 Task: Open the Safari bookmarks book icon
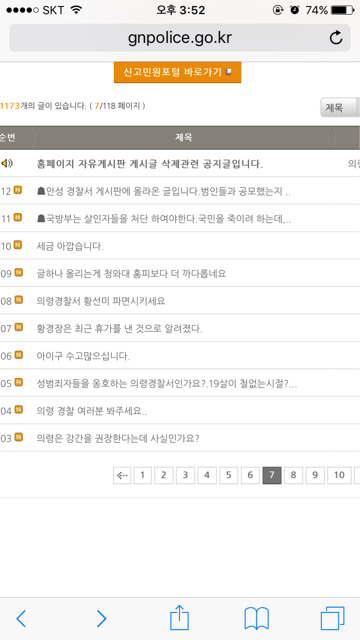click(256, 618)
